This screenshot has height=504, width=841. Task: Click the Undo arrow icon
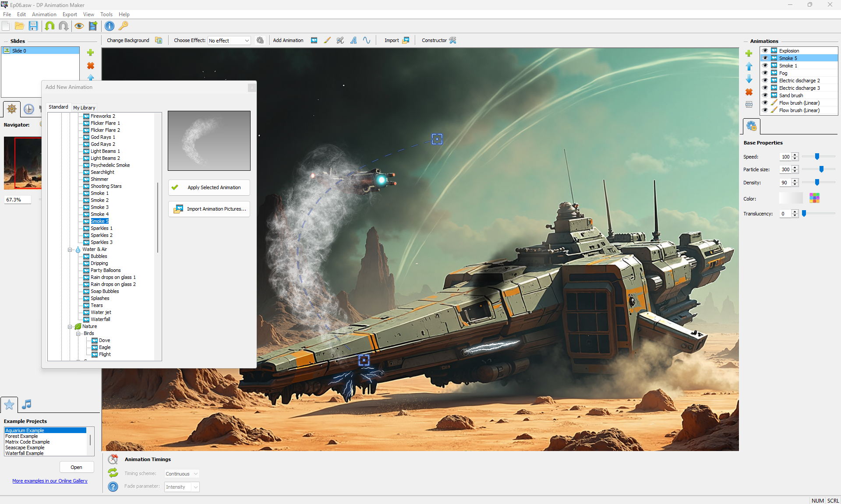click(x=49, y=26)
